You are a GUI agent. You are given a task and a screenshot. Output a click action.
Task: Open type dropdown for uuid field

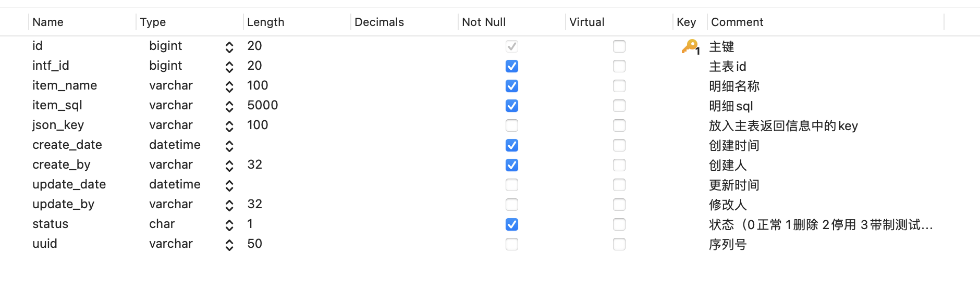click(229, 245)
